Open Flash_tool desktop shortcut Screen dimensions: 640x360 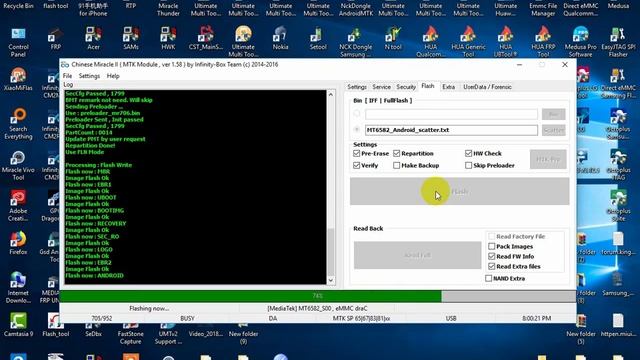coord(56,325)
